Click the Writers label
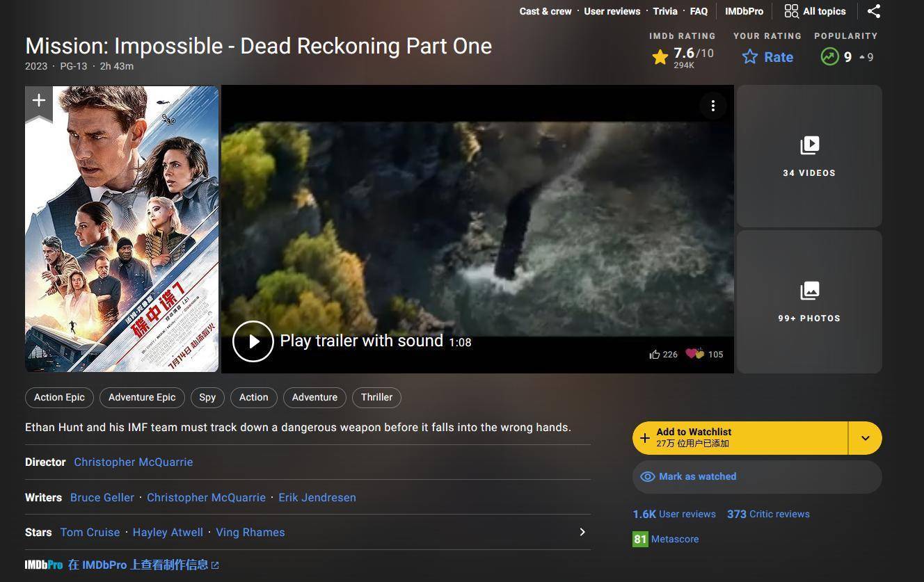Image resolution: width=924 pixels, height=582 pixels. click(43, 498)
